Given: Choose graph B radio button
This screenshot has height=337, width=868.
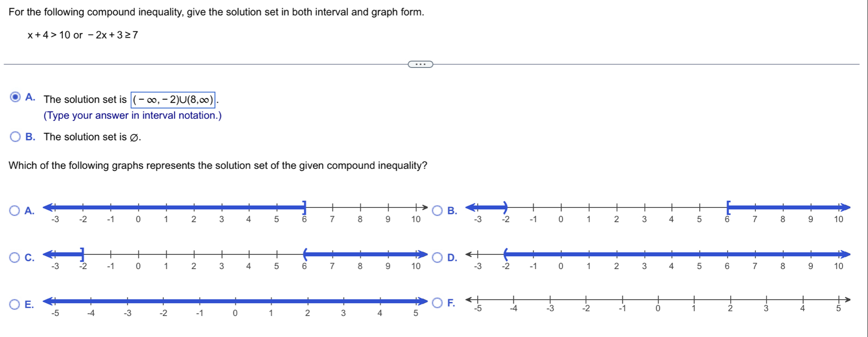Looking at the screenshot, I should pyautogui.click(x=437, y=210).
